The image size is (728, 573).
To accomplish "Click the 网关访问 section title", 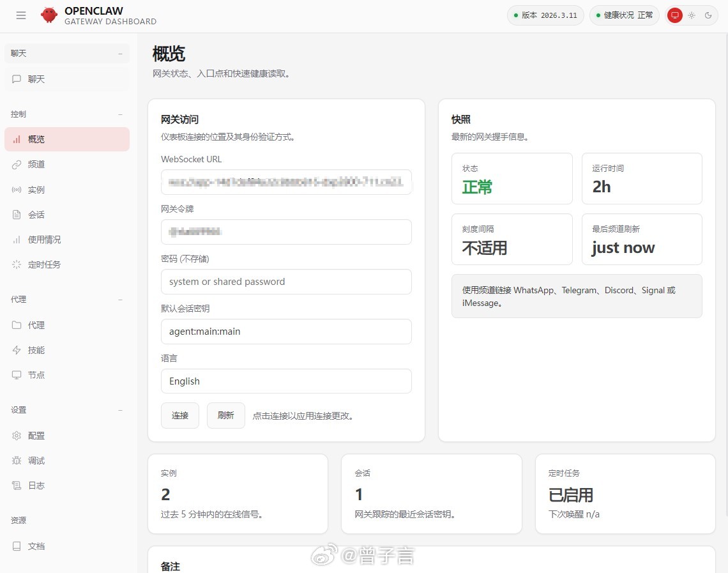I will (x=179, y=119).
